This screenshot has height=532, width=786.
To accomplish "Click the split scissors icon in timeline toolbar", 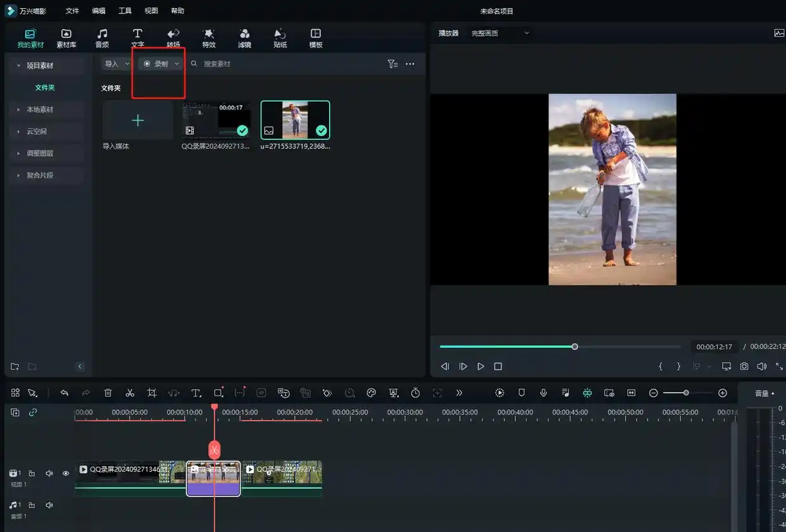I will [130, 393].
